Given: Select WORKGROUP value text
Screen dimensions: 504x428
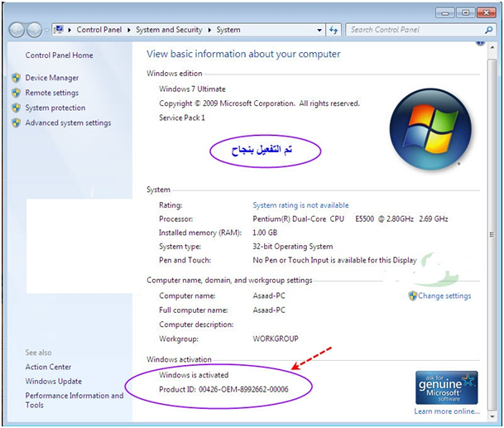Looking at the screenshot, I should (x=276, y=339).
